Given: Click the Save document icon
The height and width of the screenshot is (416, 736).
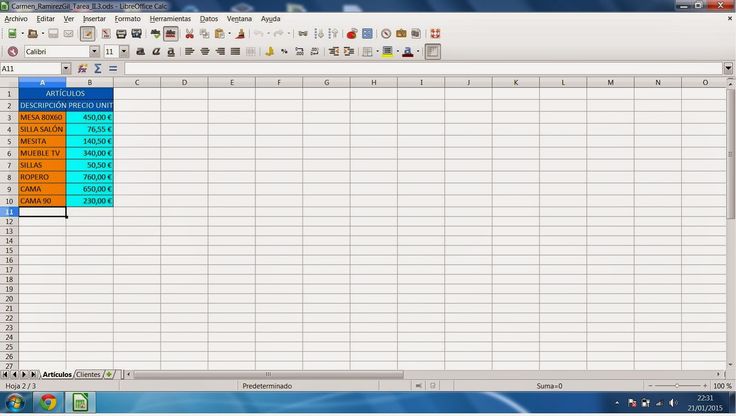Looking at the screenshot, I should [x=53, y=33].
